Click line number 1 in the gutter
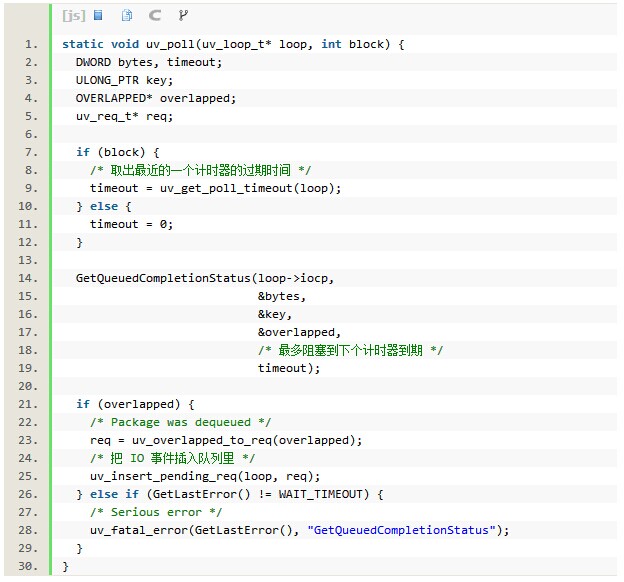 point(31,44)
